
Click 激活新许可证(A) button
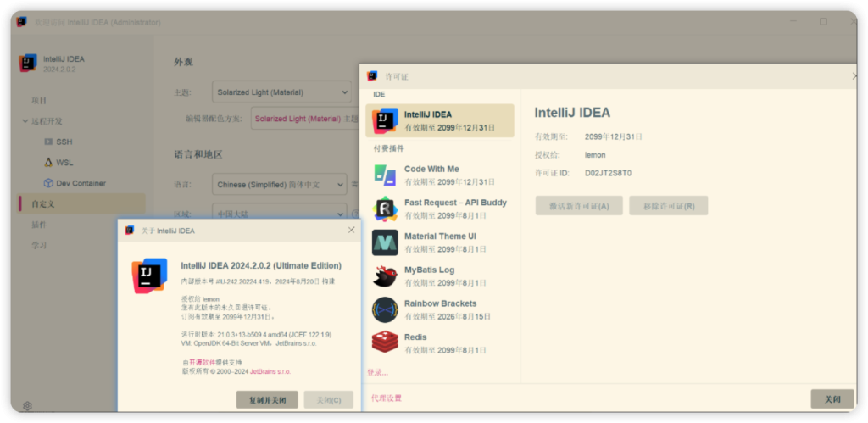(579, 206)
